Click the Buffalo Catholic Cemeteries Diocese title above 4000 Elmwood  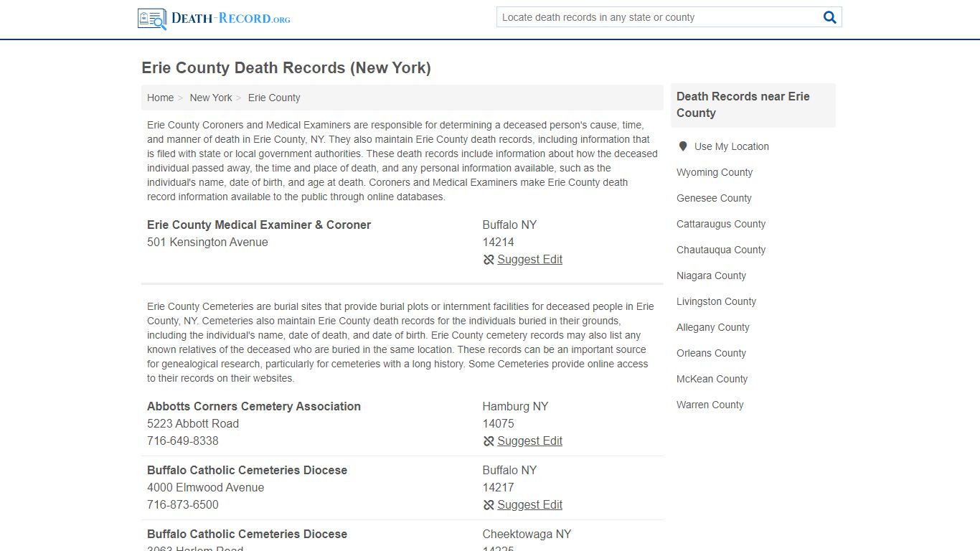247,470
